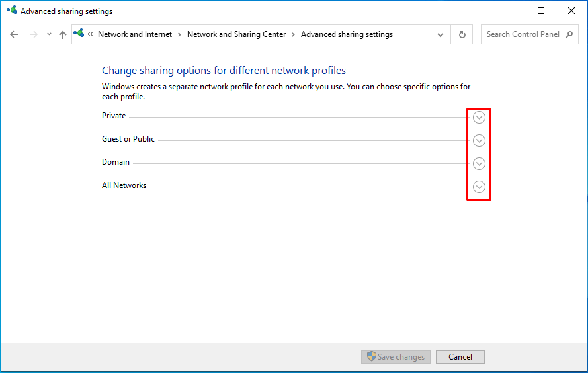Click the network icon in address bar
The height and width of the screenshot is (373, 588).
(x=79, y=33)
